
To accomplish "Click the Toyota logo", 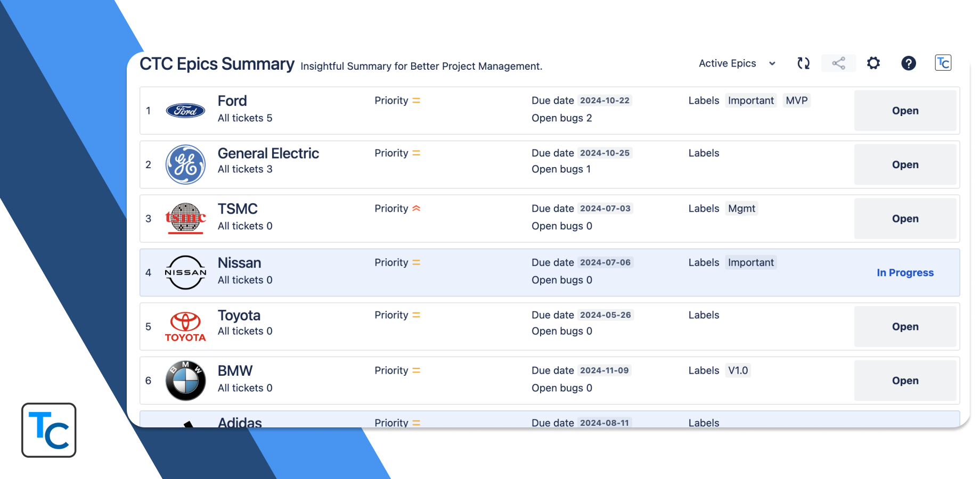I will [x=185, y=327].
